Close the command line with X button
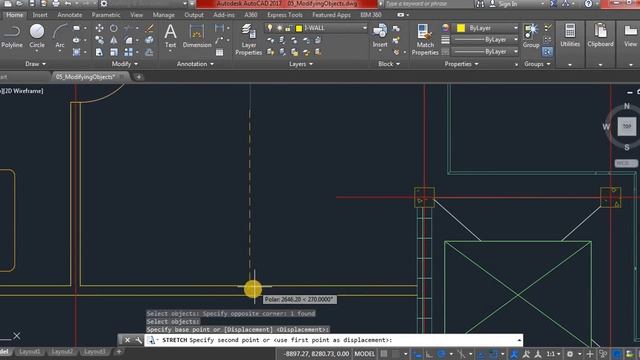The width and height of the screenshot is (640, 360). [x=127, y=340]
